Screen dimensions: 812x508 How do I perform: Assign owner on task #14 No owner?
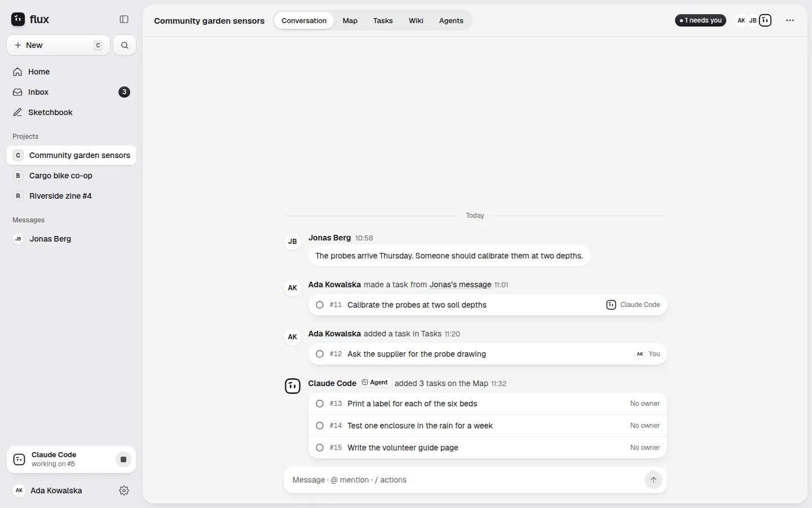point(645,426)
